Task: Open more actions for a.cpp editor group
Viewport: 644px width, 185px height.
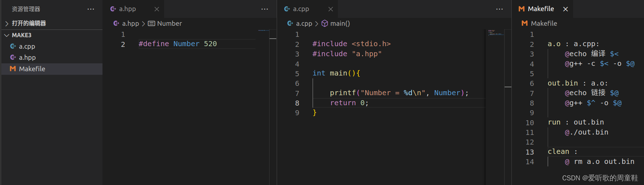Action: click(499, 9)
